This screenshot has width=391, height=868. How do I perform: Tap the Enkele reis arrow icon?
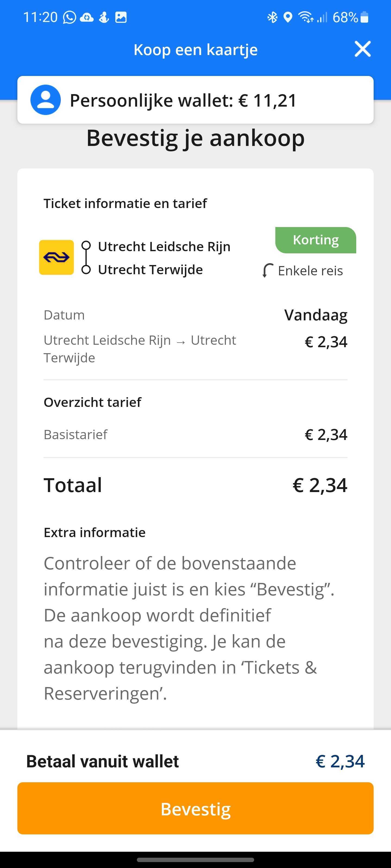point(267,270)
